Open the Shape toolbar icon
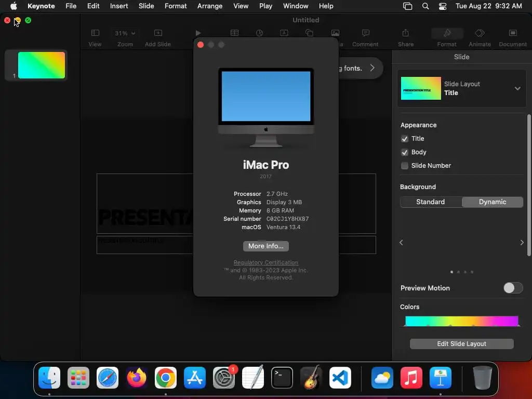Screen dimensions: 532x399 [309, 33]
